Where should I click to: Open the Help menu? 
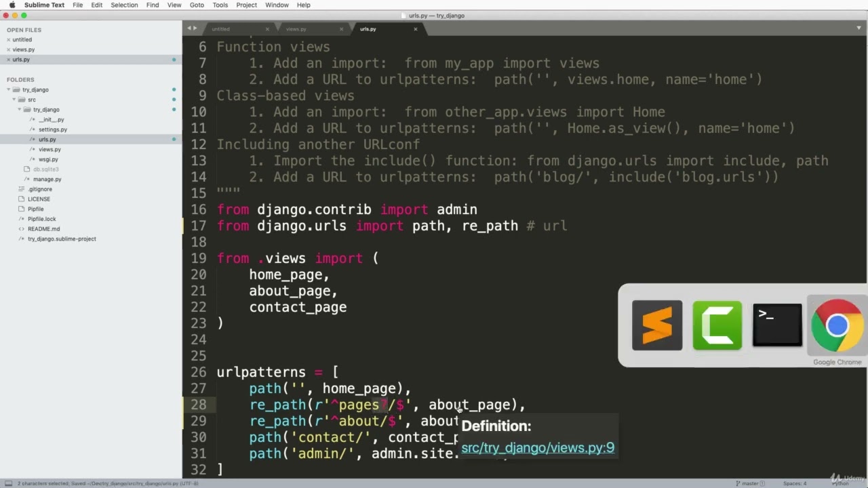click(x=304, y=5)
